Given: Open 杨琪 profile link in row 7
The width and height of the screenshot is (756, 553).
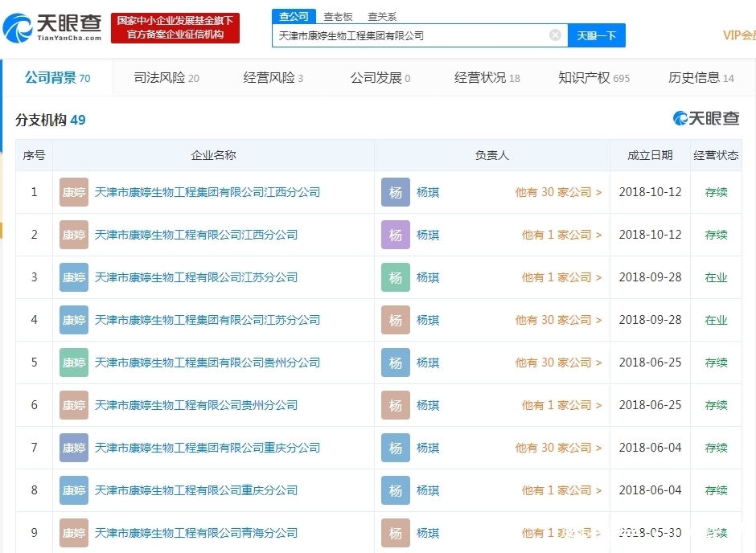Looking at the screenshot, I should 428,448.
